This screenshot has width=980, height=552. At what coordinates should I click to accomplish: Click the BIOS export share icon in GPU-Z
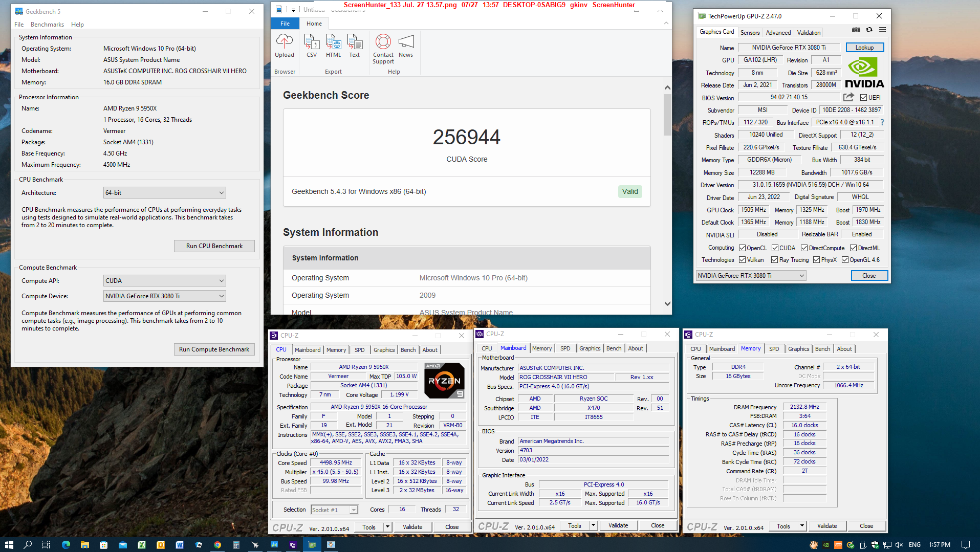[x=848, y=97]
